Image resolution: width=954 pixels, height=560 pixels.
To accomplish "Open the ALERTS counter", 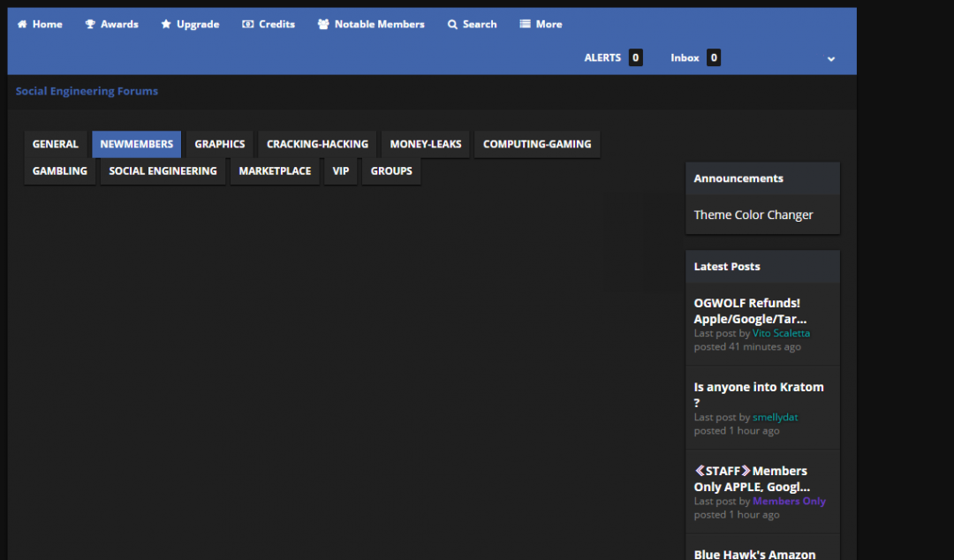I will 635,58.
